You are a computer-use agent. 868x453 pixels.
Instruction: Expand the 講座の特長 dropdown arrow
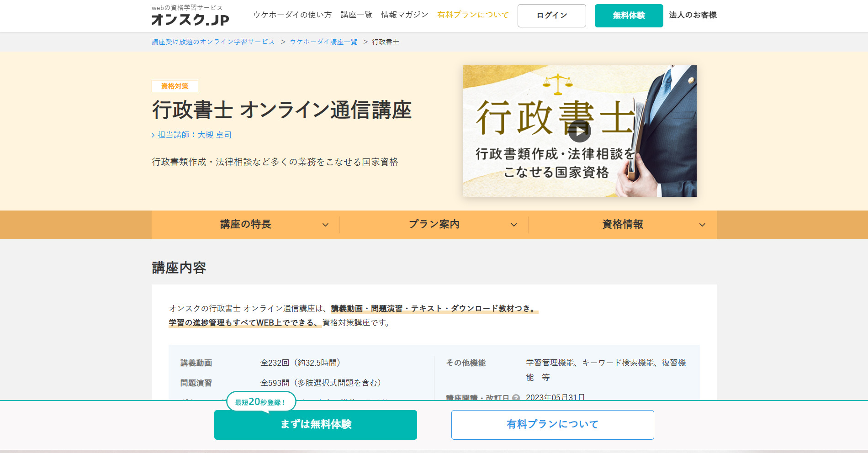pyautogui.click(x=325, y=225)
